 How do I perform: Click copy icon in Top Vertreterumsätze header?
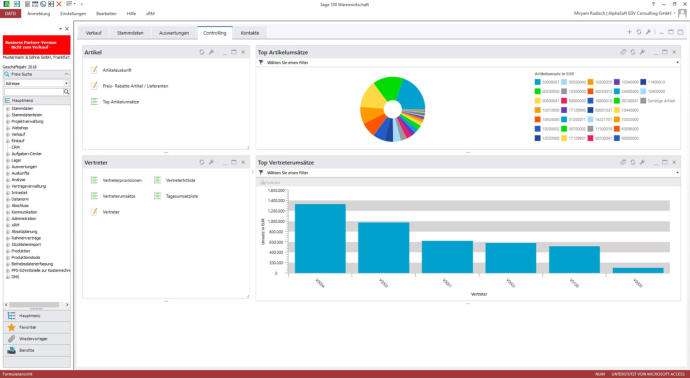pos(623,162)
